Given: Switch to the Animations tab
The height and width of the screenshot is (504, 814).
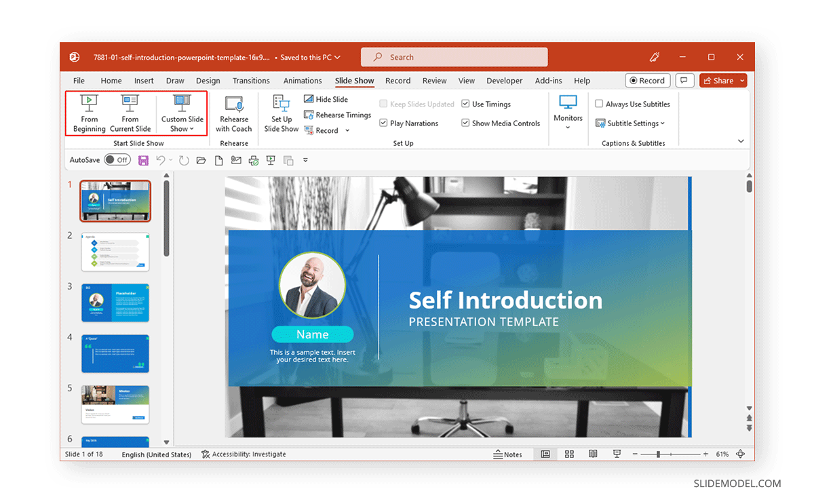Looking at the screenshot, I should (x=303, y=80).
